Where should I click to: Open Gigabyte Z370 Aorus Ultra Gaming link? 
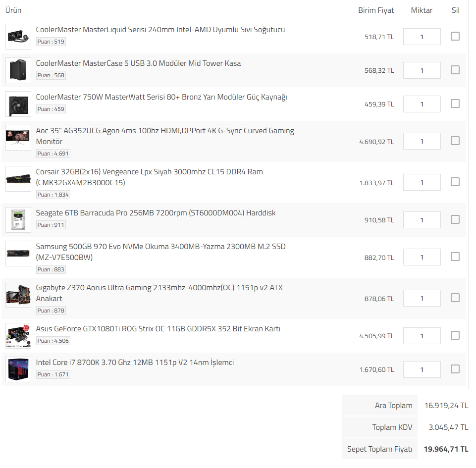pos(159,288)
